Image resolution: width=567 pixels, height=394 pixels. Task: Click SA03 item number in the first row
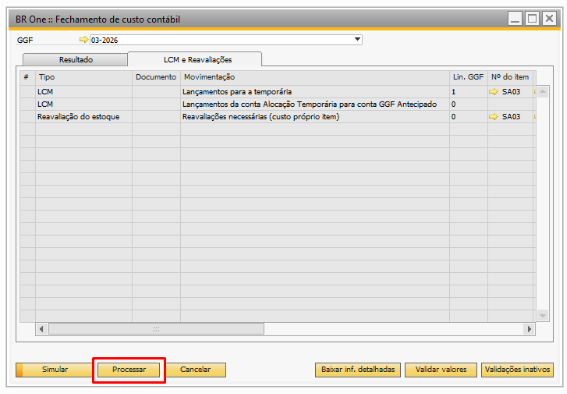coord(511,92)
